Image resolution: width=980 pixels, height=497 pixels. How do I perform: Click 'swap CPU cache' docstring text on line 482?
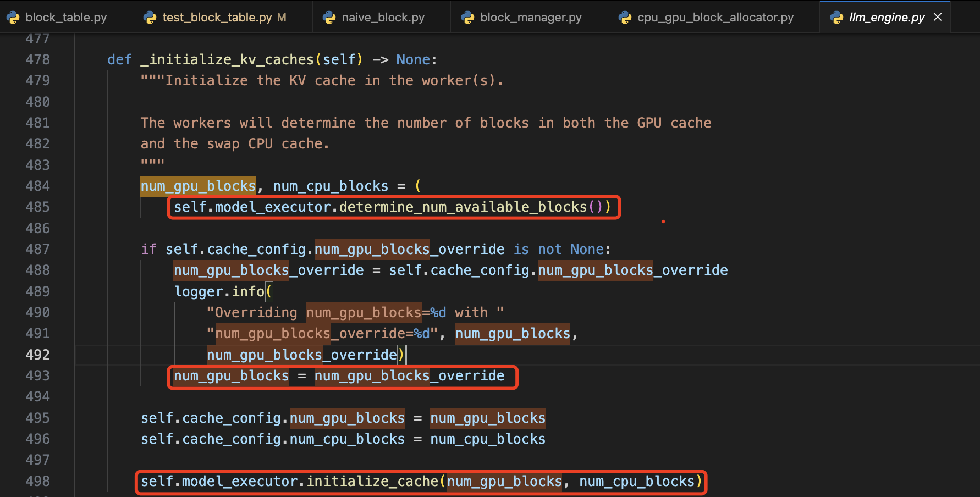tap(265, 143)
